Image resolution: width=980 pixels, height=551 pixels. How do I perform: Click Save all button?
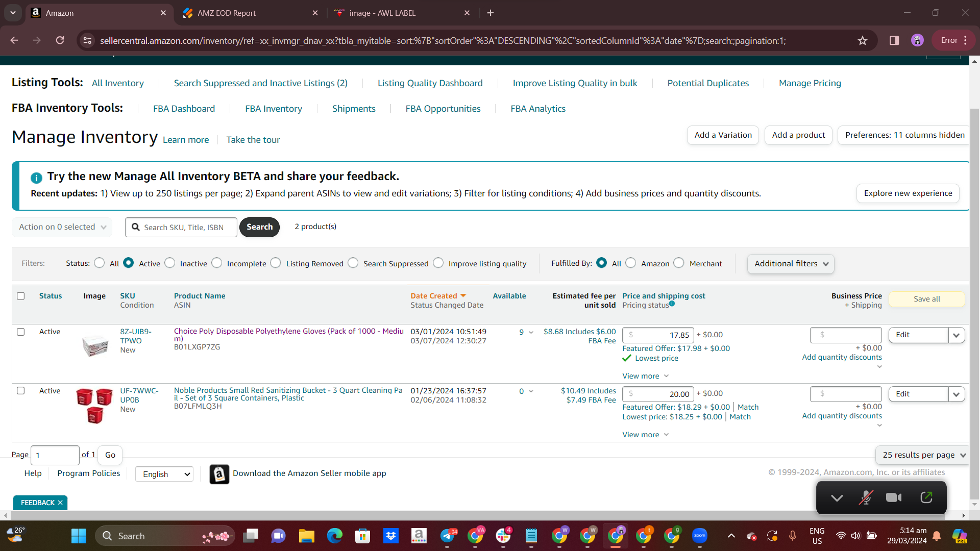click(927, 299)
